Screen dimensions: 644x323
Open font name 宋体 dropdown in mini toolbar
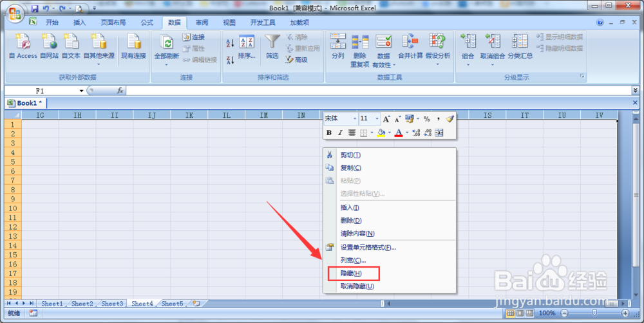pyautogui.click(x=355, y=118)
